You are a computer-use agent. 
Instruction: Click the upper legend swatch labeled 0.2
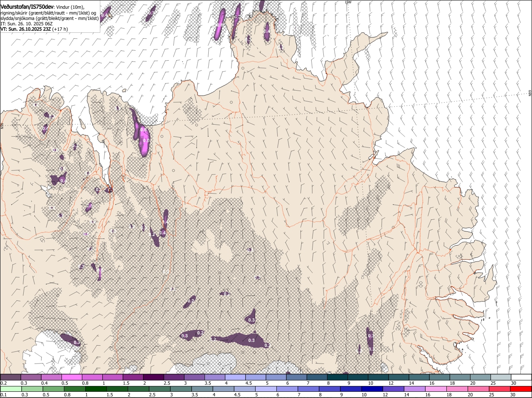[x=10, y=377]
